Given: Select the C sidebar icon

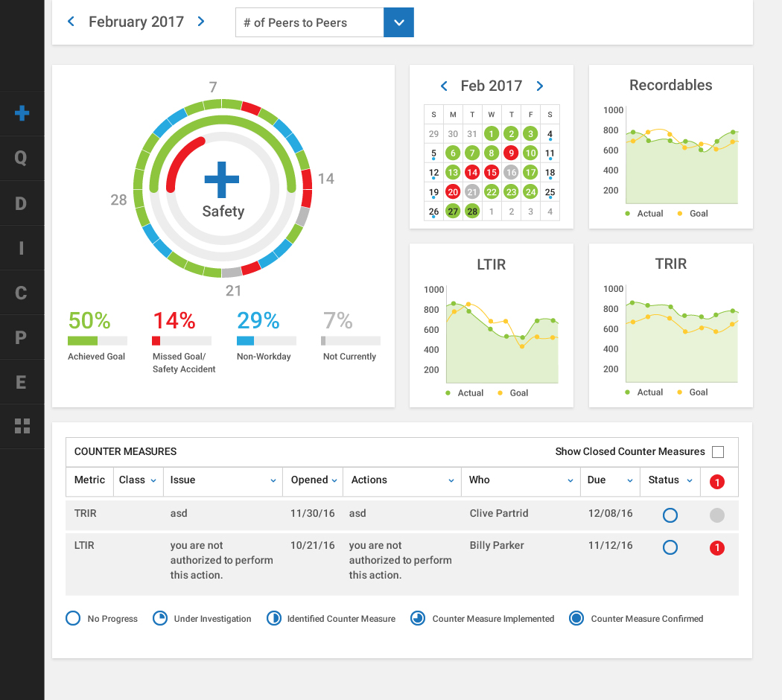Looking at the screenshot, I should pos(22,293).
